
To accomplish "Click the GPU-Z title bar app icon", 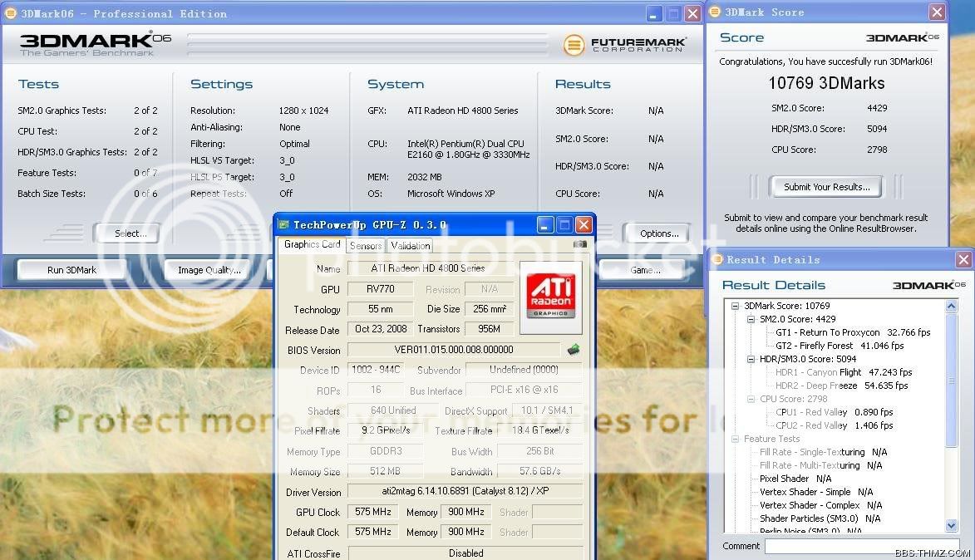I will pyautogui.click(x=284, y=224).
